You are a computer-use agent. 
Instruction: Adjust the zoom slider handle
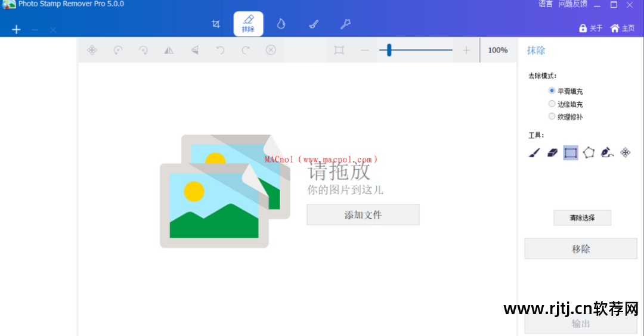tap(389, 50)
